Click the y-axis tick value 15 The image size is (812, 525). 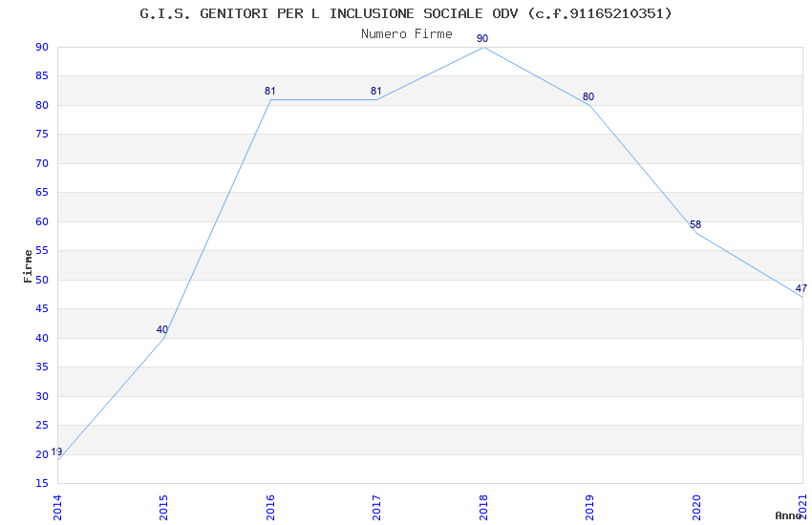click(x=42, y=484)
